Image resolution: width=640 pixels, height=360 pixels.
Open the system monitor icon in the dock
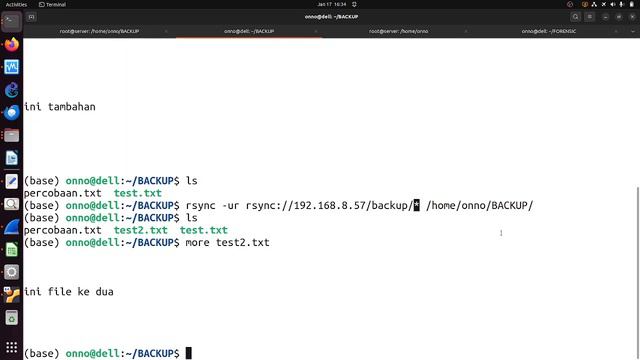11,67
